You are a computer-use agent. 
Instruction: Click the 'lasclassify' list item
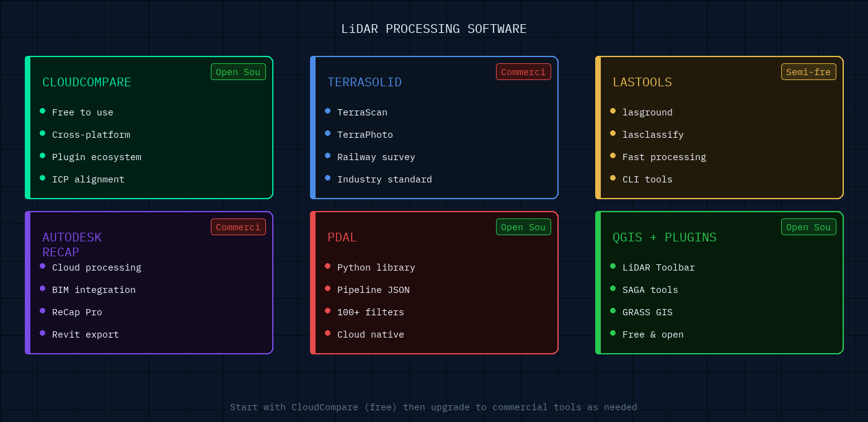(x=653, y=135)
